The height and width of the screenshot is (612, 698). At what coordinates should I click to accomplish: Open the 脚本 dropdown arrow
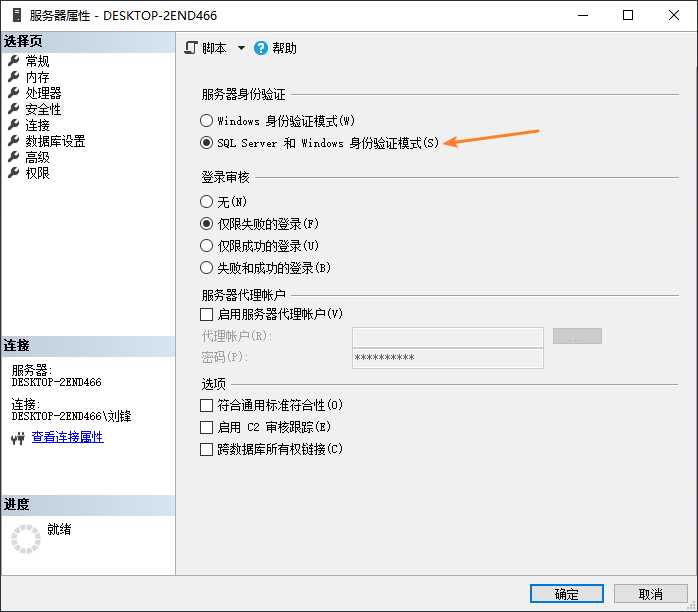[x=241, y=48]
